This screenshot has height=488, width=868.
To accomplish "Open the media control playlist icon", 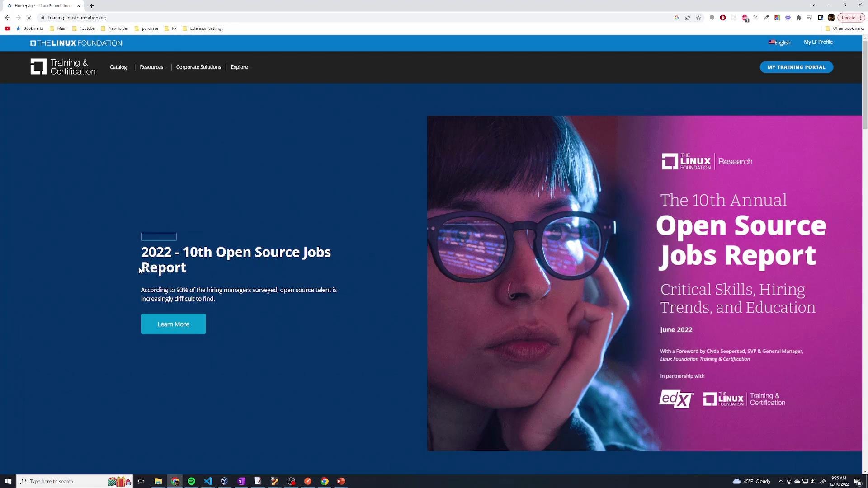I will (810, 18).
